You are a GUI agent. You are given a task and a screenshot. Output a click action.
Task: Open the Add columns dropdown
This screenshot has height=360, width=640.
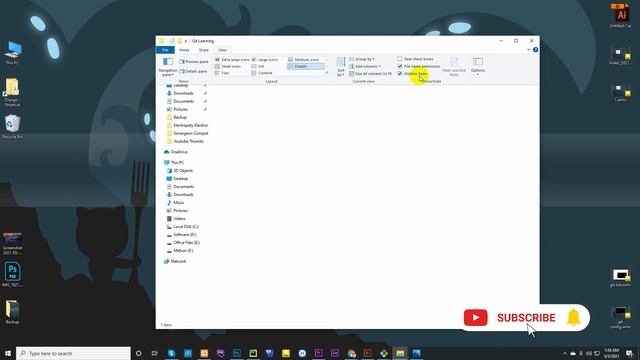pyautogui.click(x=365, y=66)
